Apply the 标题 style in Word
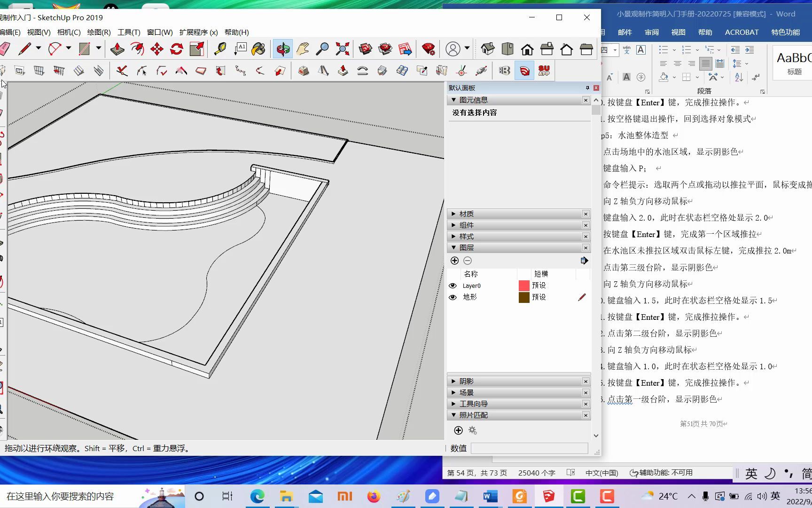 794,63
